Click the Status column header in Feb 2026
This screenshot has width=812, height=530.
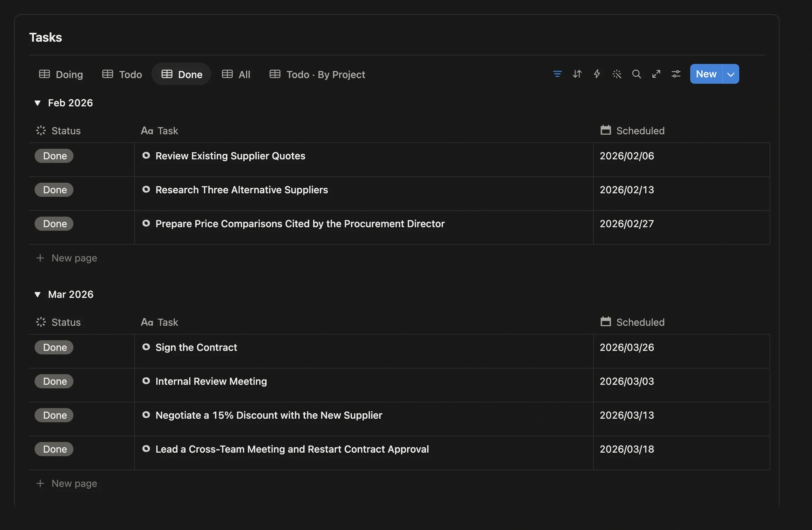[x=58, y=130]
